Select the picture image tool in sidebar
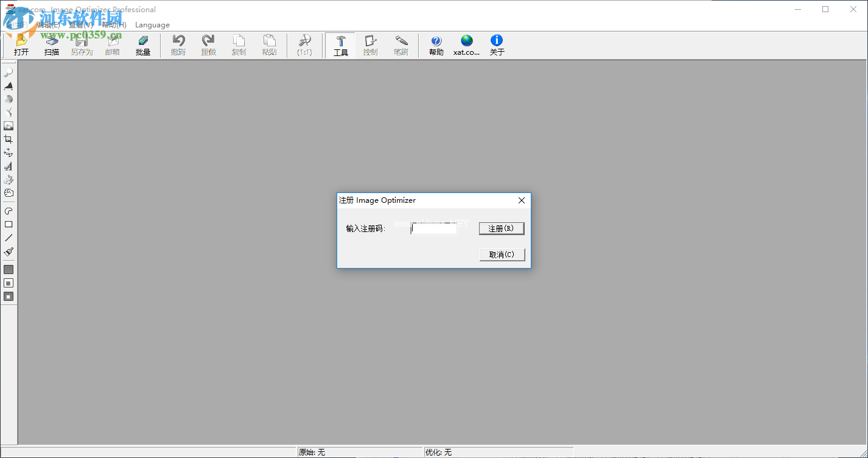This screenshot has height=458, width=868. [x=9, y=126]
